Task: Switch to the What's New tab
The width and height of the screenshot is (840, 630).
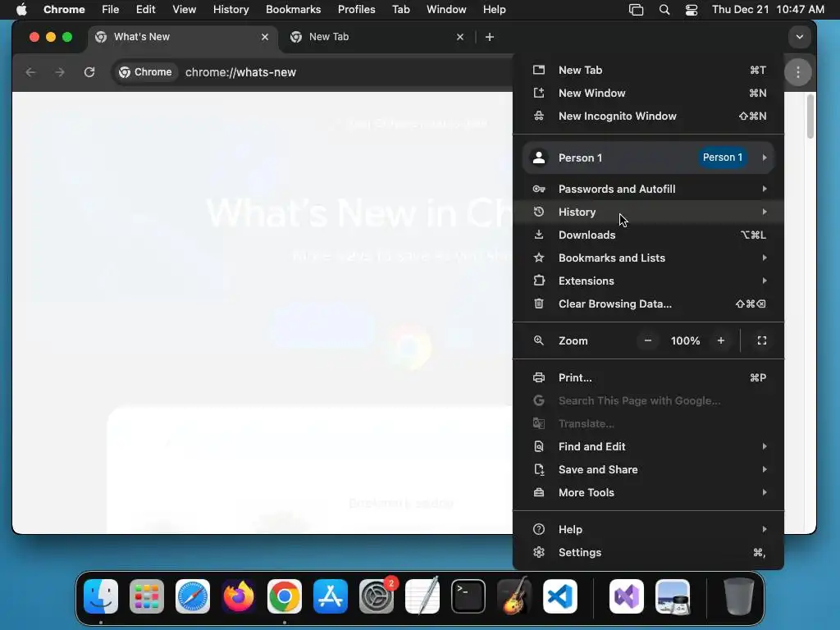Action: (181, 37)
